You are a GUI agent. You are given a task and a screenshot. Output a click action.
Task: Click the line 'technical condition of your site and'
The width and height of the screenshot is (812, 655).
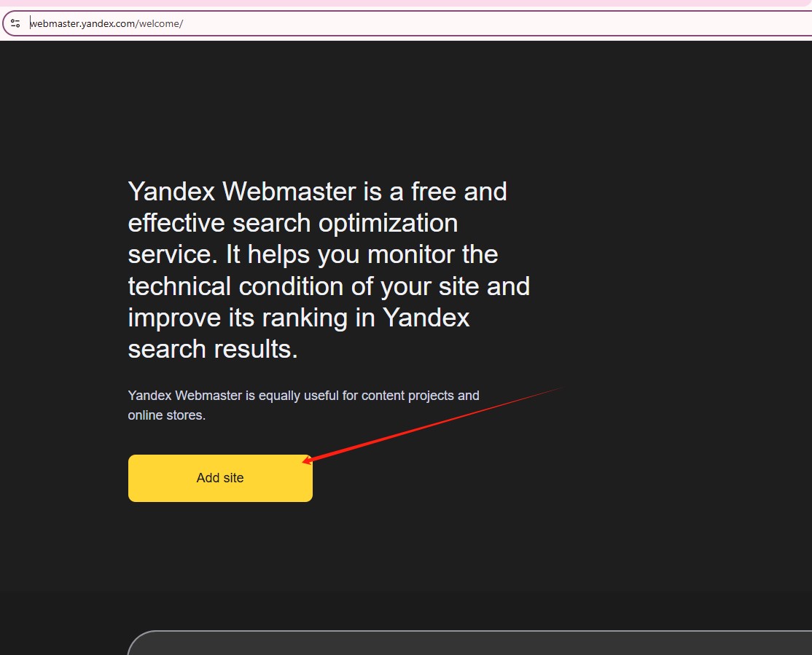click(x=329, y=286)
